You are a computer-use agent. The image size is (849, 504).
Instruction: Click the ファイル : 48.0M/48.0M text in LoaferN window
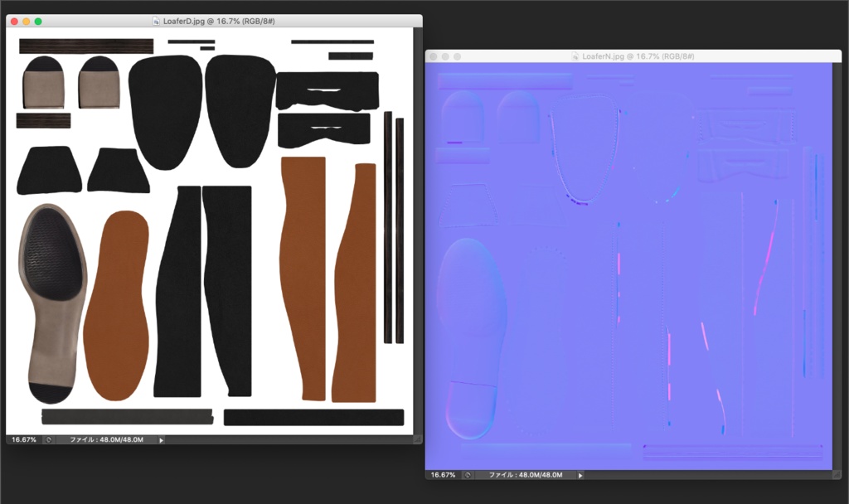click(x=526, y=475)
